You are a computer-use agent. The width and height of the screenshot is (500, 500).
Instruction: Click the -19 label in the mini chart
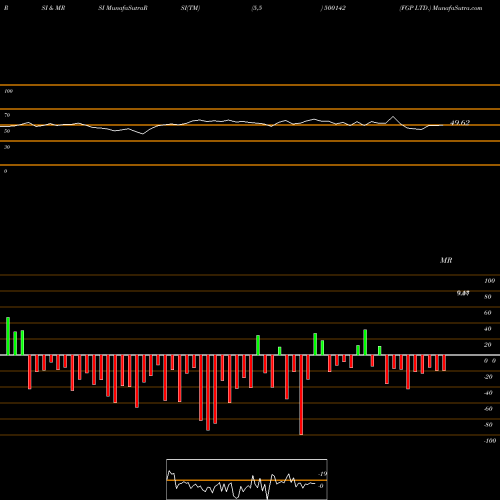[323, 474]
